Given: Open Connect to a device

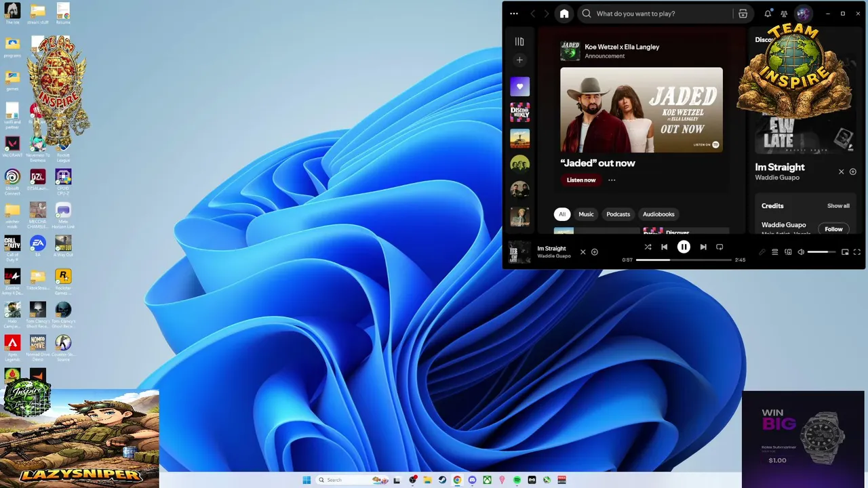Looking at the screenshot, I should 788,252.
